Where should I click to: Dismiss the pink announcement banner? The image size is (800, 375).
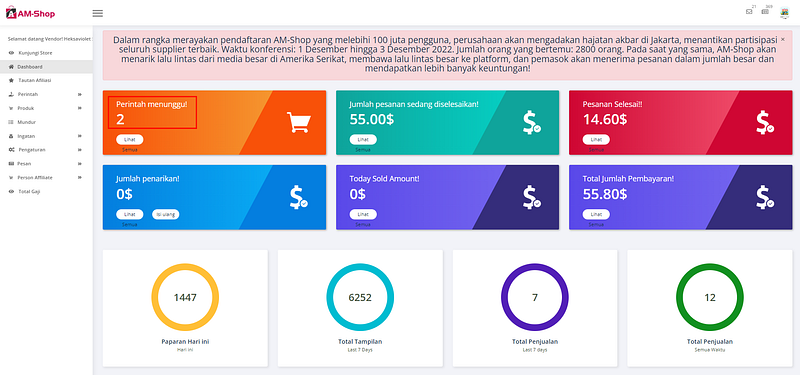783,39
